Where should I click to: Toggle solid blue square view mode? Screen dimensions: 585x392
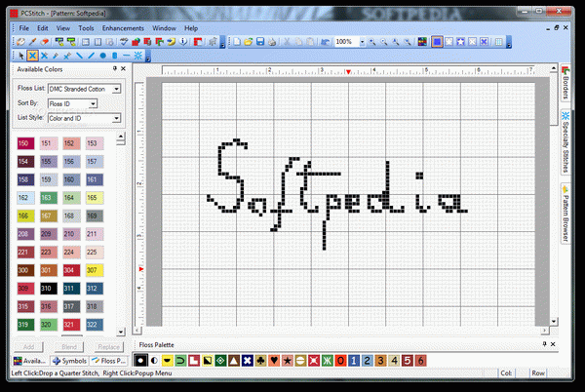point(437,42)
